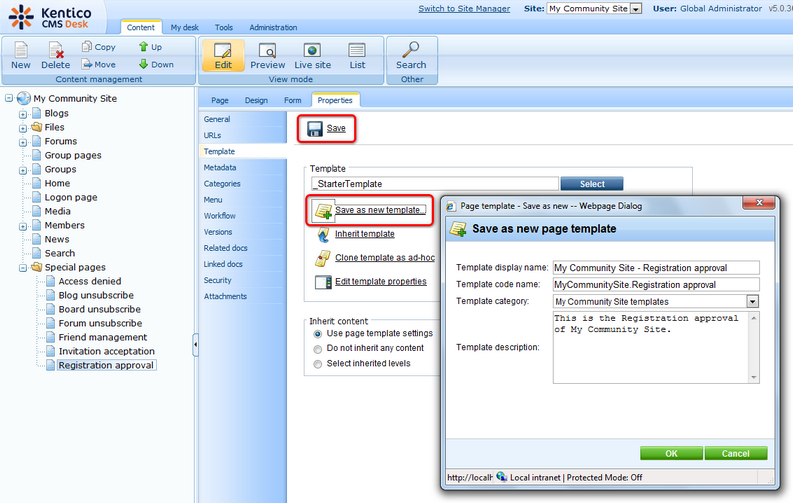Switch to List view mode
Viewport: 793px width, 503px height.
coord(357,56)
